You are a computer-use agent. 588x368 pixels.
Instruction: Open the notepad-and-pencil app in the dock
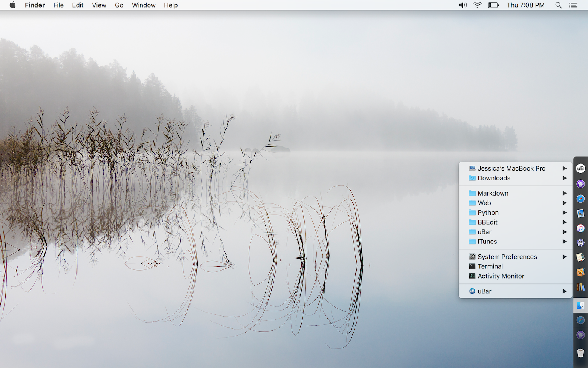coord(580,257)
